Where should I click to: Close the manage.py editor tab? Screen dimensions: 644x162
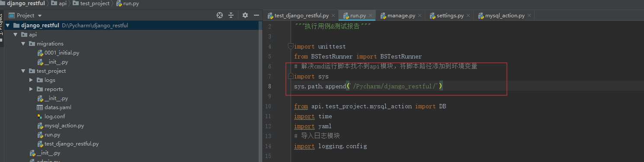click(420, 16)
